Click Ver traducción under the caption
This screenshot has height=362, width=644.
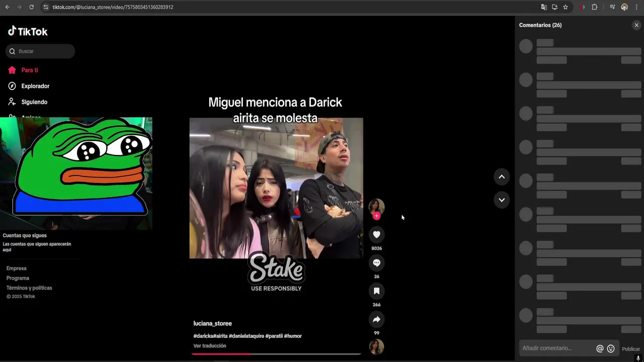pos(210,346)
